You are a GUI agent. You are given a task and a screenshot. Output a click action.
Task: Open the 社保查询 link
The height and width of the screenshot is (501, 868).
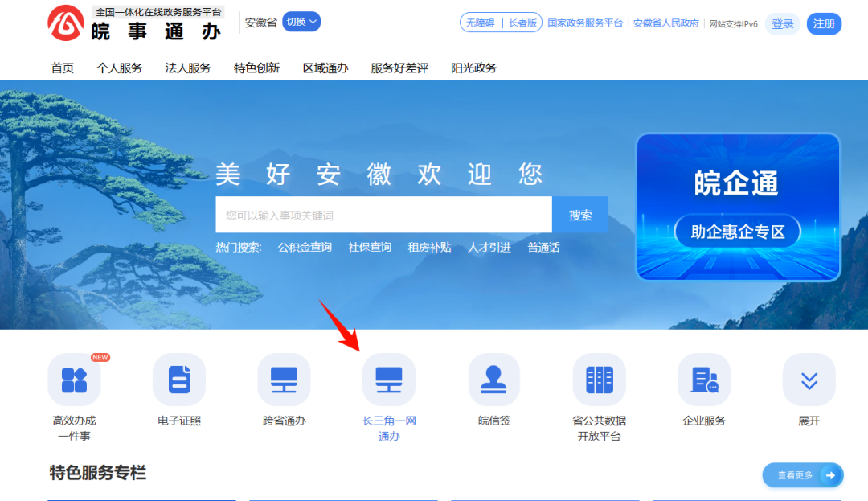click(x=371, y=247)
